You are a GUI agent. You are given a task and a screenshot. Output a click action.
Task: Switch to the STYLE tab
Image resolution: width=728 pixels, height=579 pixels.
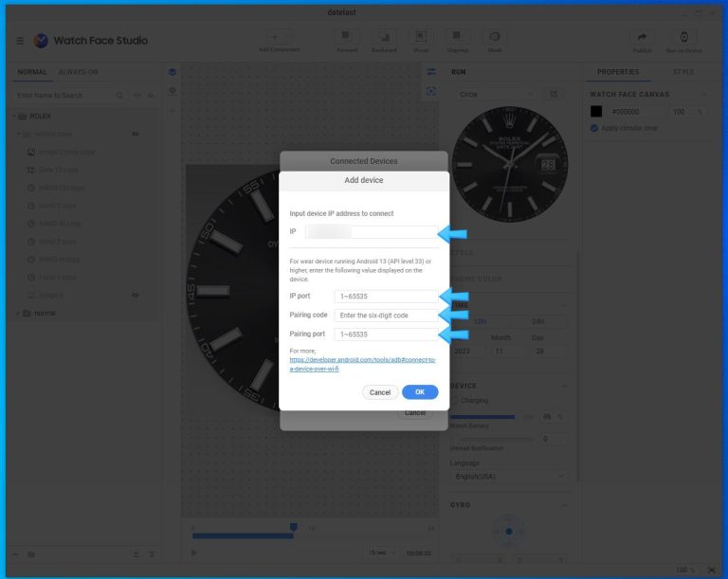[682, 72]
